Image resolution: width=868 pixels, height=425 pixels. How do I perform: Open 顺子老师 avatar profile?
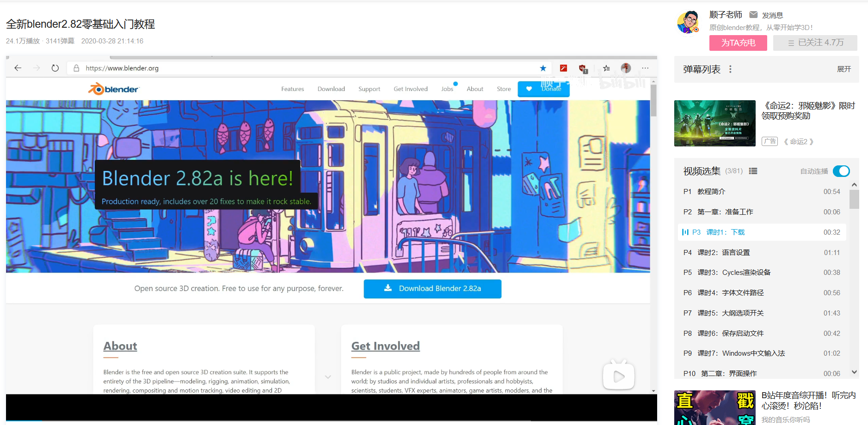click(x=688, y=22)
